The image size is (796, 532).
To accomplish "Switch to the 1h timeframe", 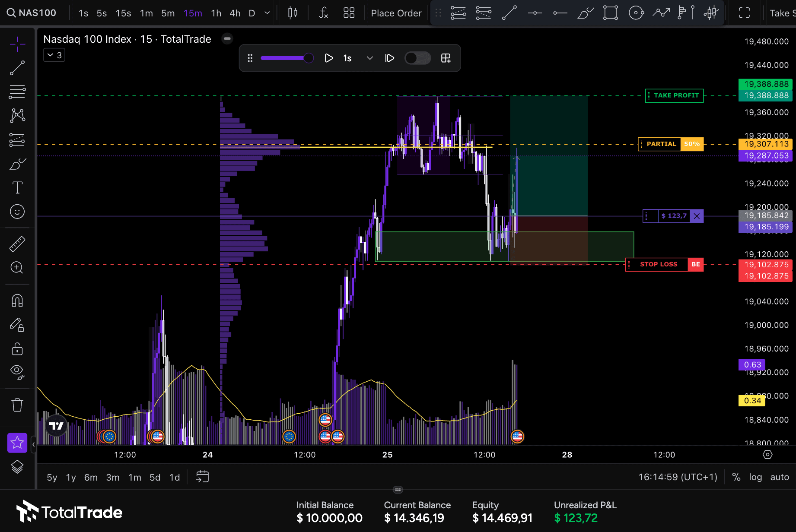I will tap(216, 13).
